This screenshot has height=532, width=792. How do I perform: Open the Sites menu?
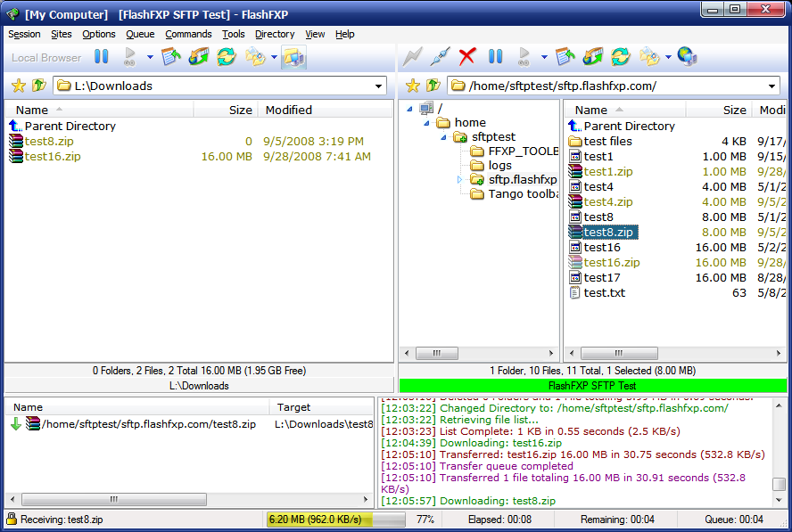coord(62,34)
